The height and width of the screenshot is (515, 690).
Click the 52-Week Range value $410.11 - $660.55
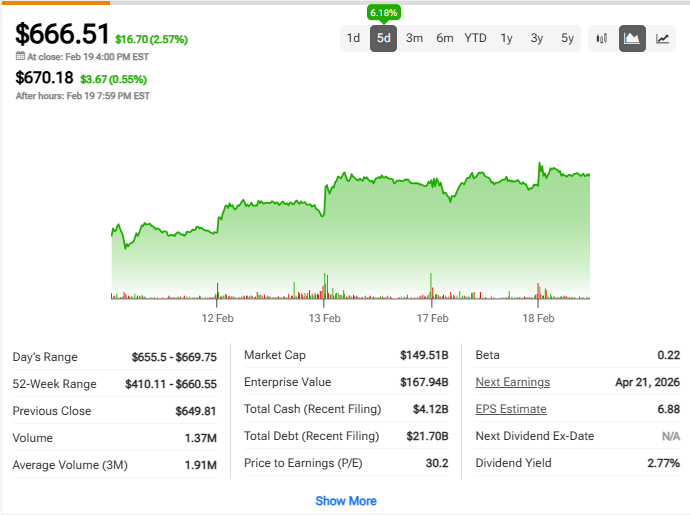click(171, 384)
